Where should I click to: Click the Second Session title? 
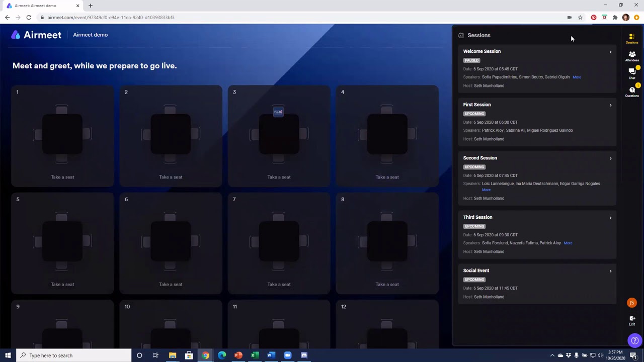coord(480,158)
